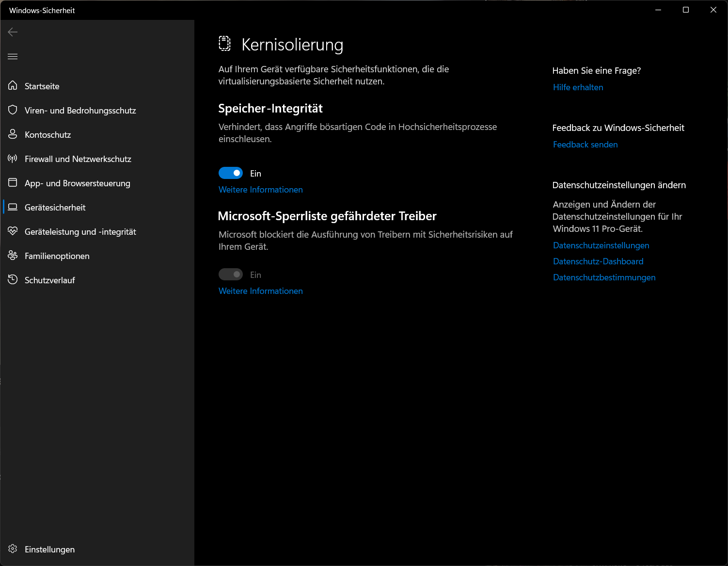Click the Microsoft-Sperrliste gefährdeter Treiber heading

coord(328,216)
